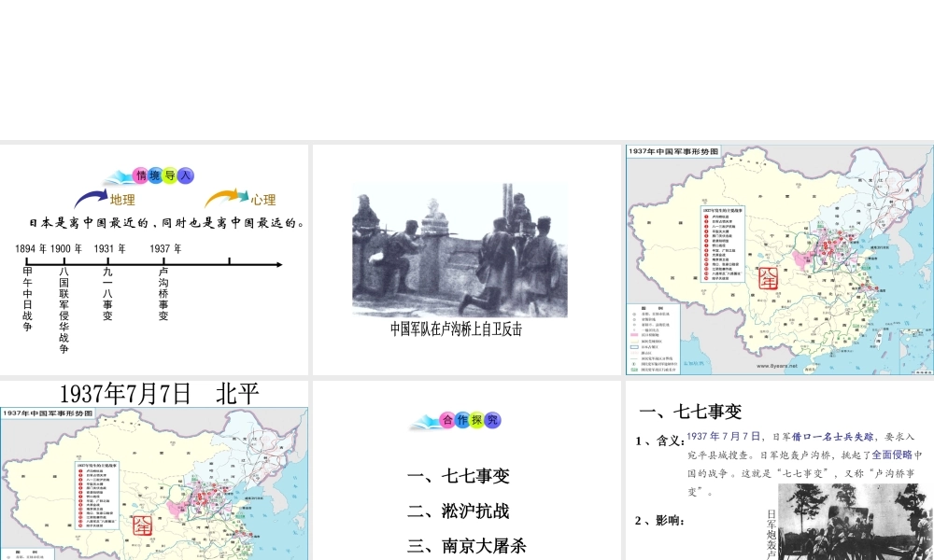Click the red 八年 seal on 北平 slide map

click(142, 525)
